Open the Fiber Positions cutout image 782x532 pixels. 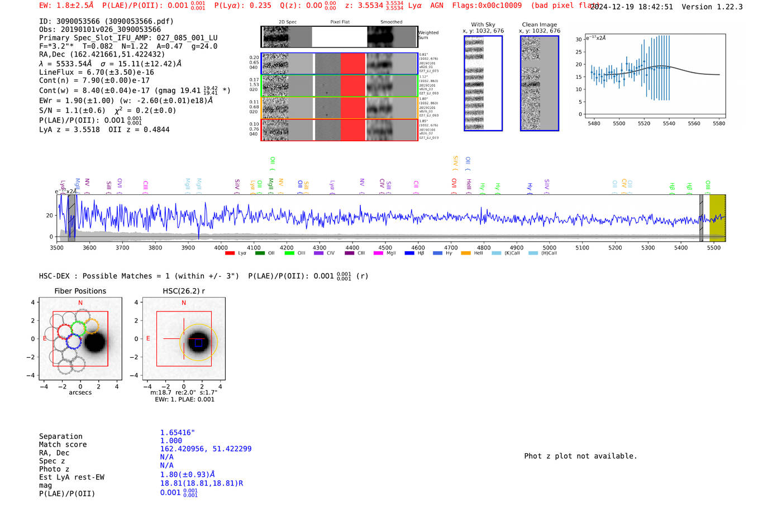[80, 339]
